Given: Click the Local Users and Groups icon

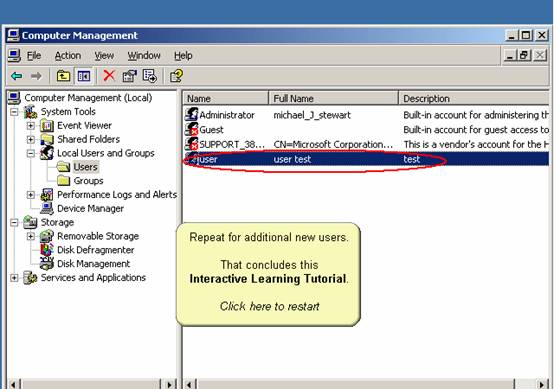Looking at the screenshot, I should tap(47, 153).
